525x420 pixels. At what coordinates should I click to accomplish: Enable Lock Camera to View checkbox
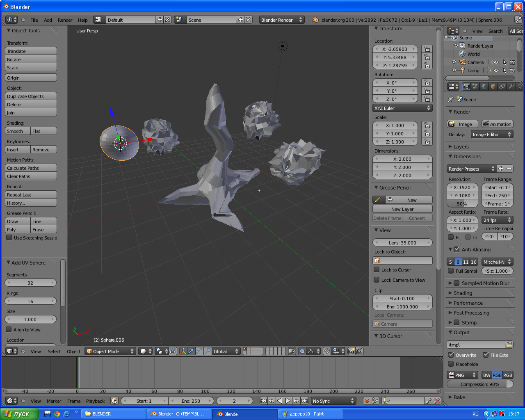click(x=377, y=280)
